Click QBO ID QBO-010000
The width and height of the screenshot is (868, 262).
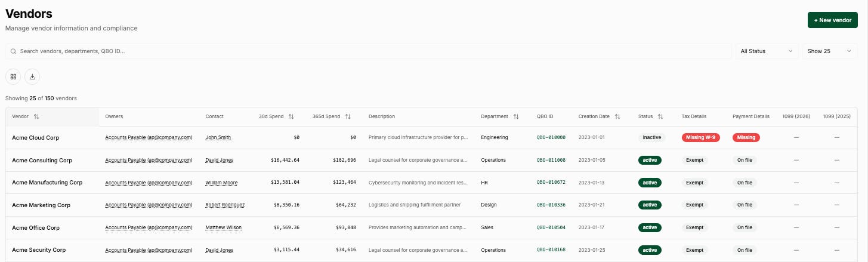click(551, 137)
